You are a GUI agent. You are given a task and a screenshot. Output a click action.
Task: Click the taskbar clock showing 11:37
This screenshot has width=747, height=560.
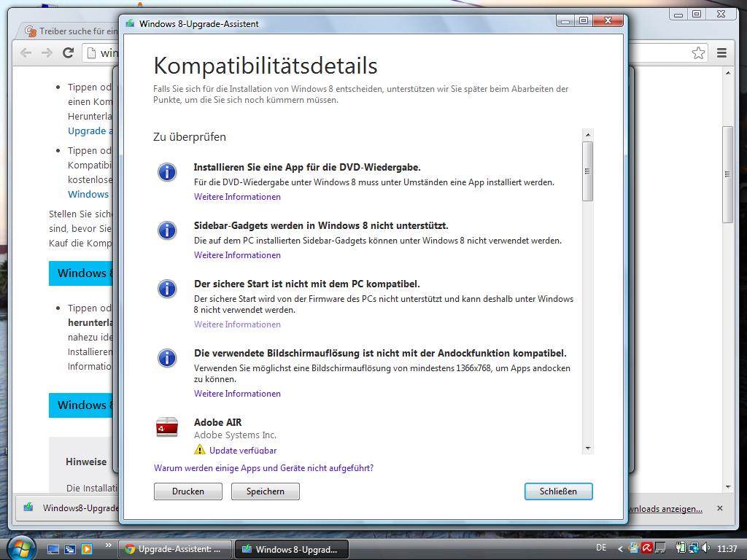click(x=727, y=548)
